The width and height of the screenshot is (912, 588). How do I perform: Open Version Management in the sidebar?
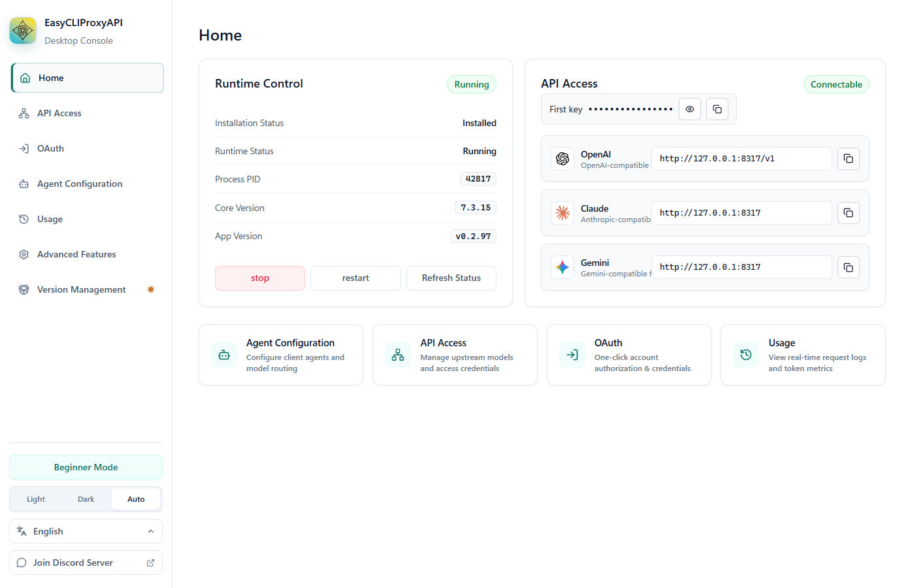tap(88, 289)
